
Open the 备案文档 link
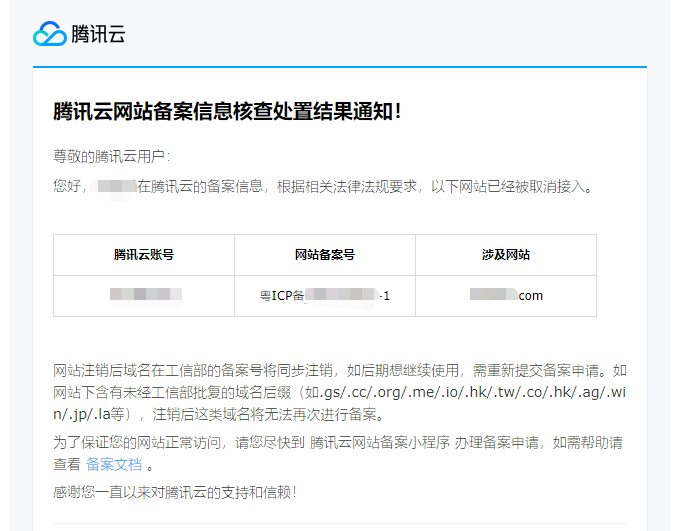(x=114, y=464)
